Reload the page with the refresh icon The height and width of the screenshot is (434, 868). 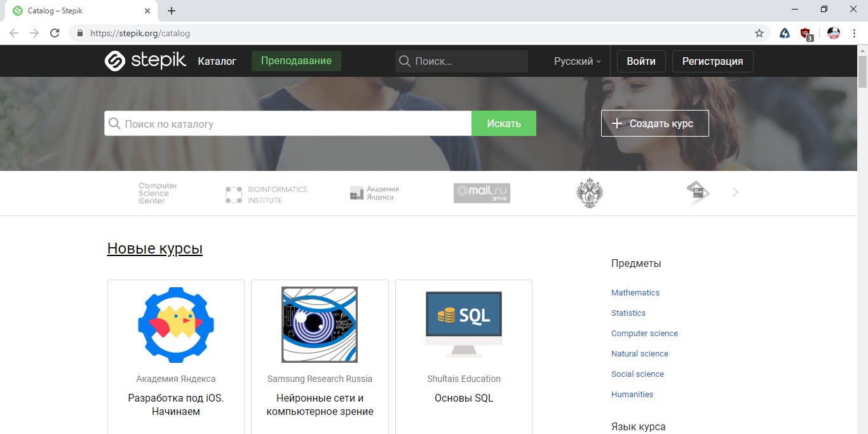click(55, 33)
